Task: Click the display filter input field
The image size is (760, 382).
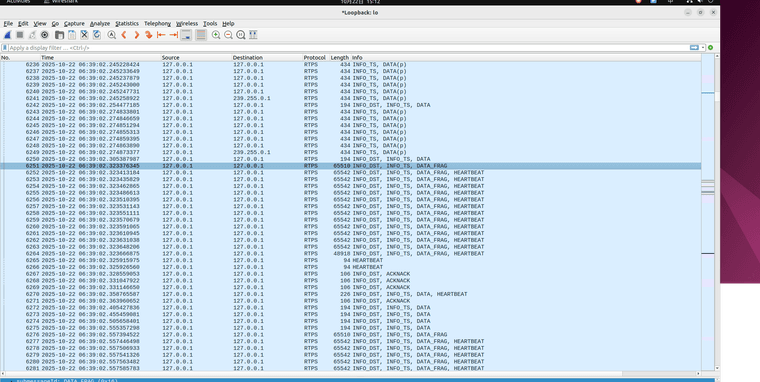Action: tap(349, 48)
